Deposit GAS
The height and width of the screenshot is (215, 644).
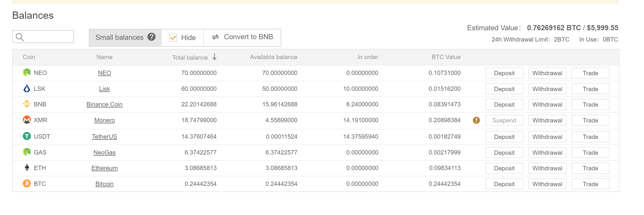[x=504, y=153]
